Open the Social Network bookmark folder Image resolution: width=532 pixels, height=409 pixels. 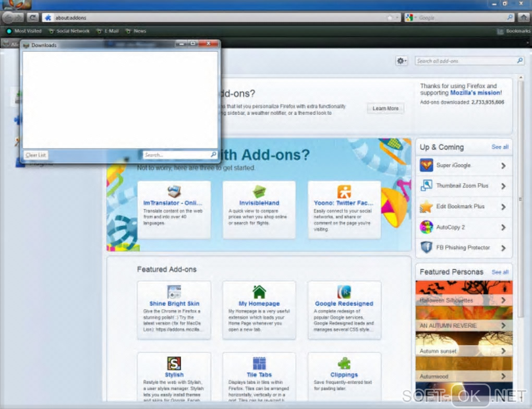click(69, 31)
